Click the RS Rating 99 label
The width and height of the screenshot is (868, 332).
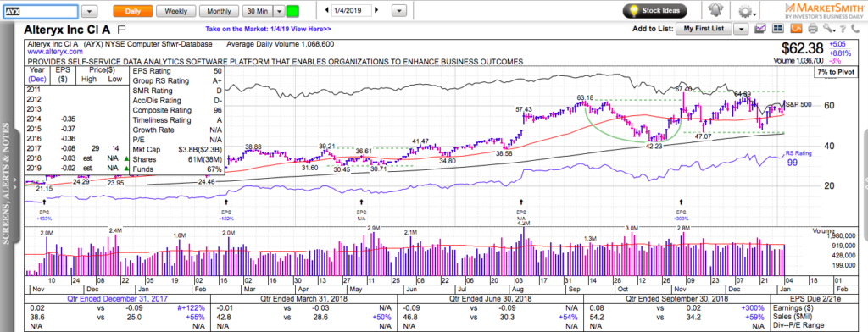[x=798, y=158]
